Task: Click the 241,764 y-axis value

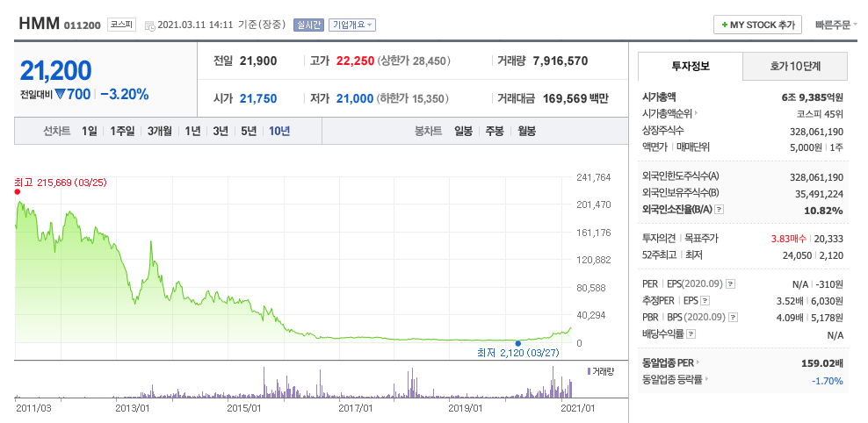Action: click(594, 177)
